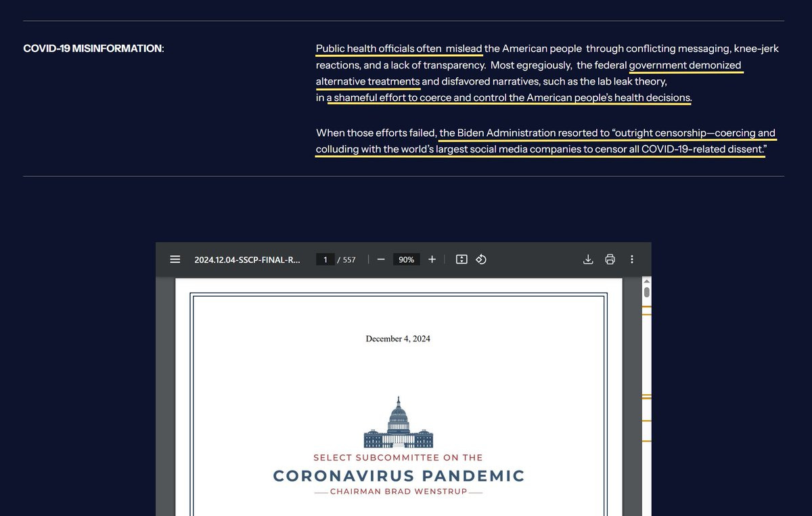
Task: Click the PDF file name 2024.12.04-SSCP-FINAL-R...
Action: click(247, 259)
